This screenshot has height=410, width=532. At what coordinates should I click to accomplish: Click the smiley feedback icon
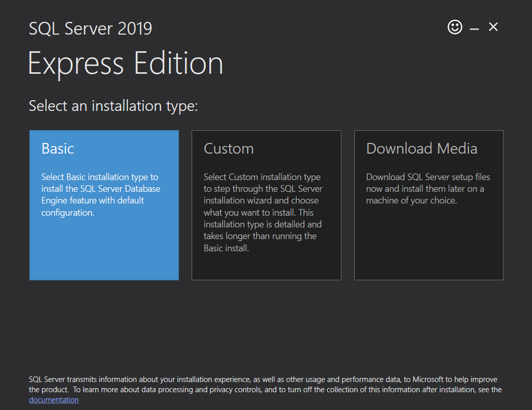tap(455, 27)
